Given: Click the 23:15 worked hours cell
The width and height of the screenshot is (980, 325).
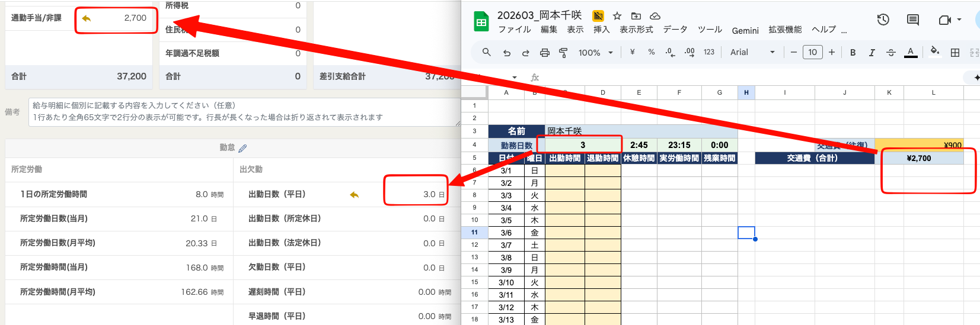Looking at the screenshot, I should 679,145.
